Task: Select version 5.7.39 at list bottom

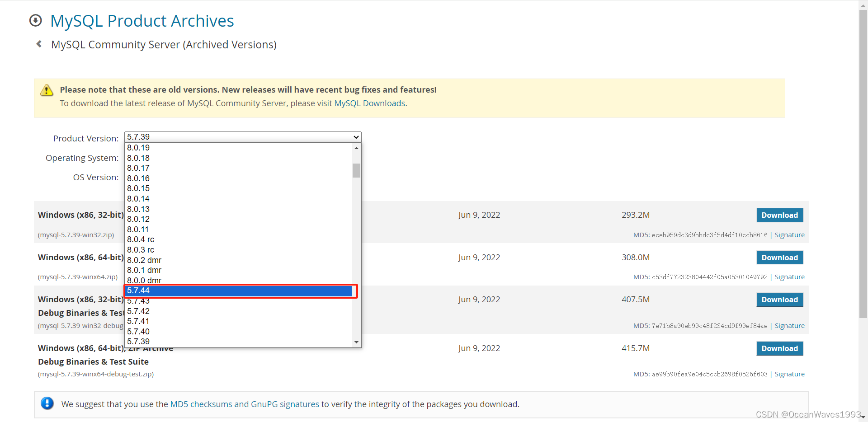Action: pyautogui.click(x=238, y=342)
